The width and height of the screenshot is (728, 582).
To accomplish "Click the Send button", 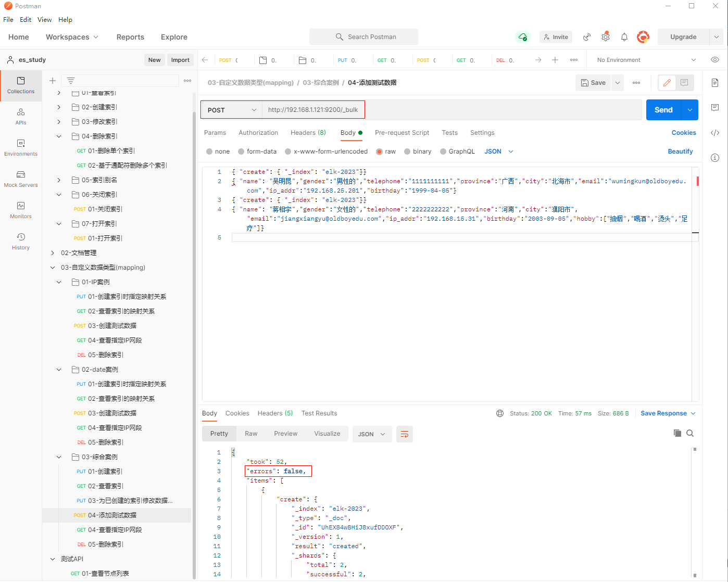I will (663, 110).
